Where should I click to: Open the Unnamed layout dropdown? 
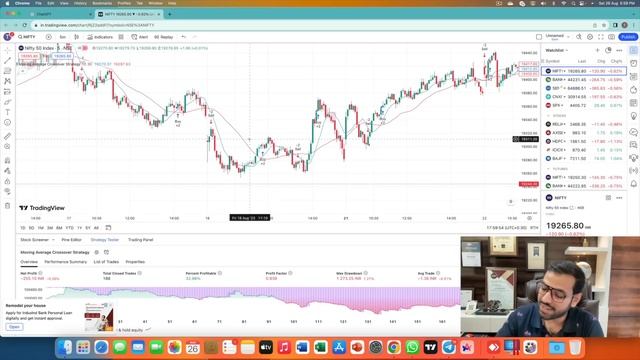click(558, 37)
